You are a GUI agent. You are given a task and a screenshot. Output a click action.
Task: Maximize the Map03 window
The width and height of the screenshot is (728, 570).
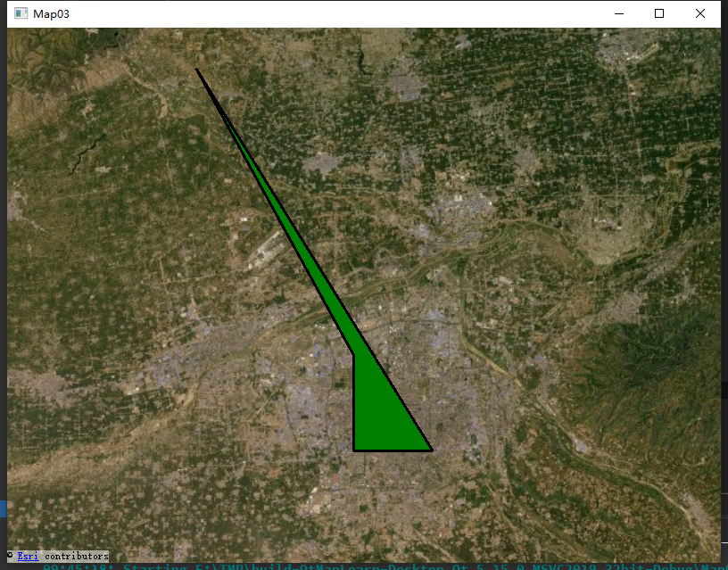[x=659, y=13]
